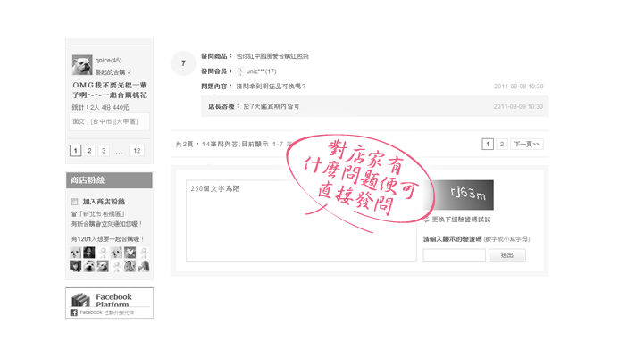Go to sidebar page 2
Screen dimensions: 644x357
point(89,151)
